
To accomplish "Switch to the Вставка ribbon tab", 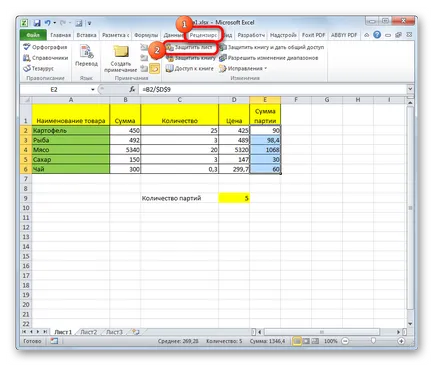I will [x=86, y=35].
